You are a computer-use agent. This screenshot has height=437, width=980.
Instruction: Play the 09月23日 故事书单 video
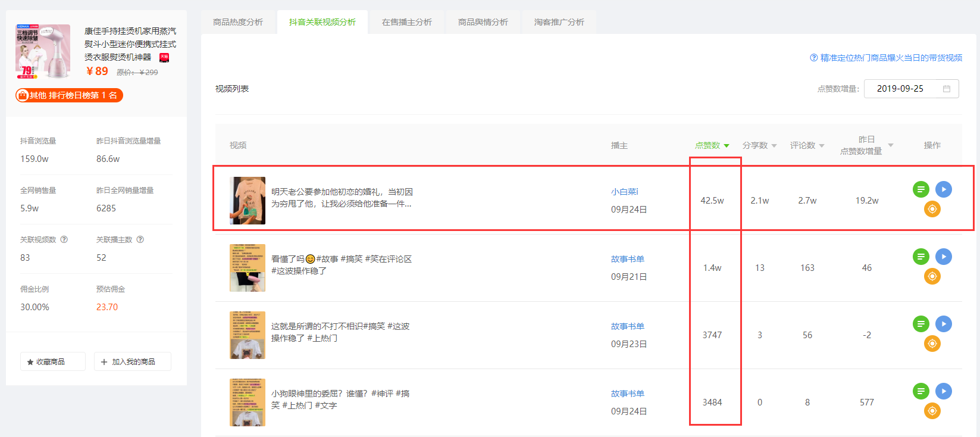[943, 324]
